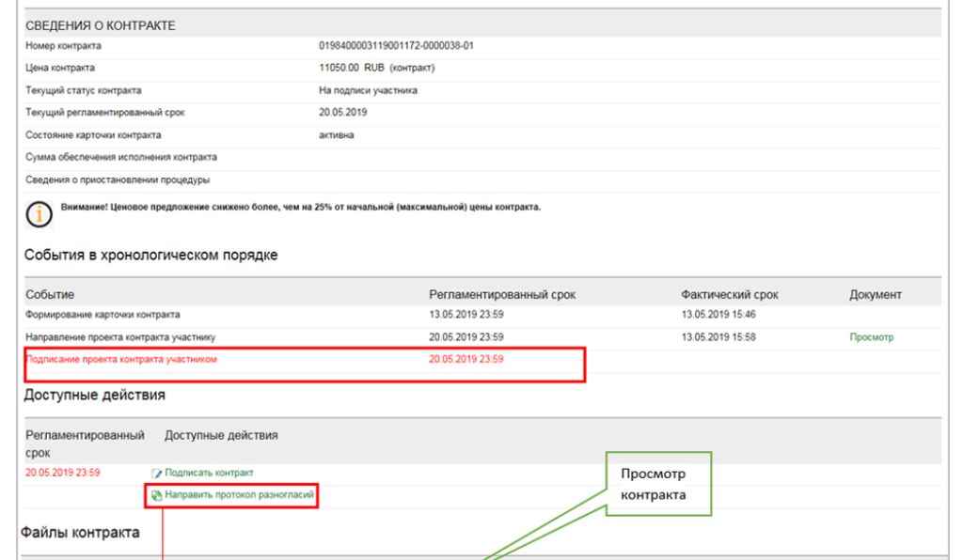The height and width of the screenshot is (560, 963).
Task: Click the Фактический срок column header
Action: 729,294
